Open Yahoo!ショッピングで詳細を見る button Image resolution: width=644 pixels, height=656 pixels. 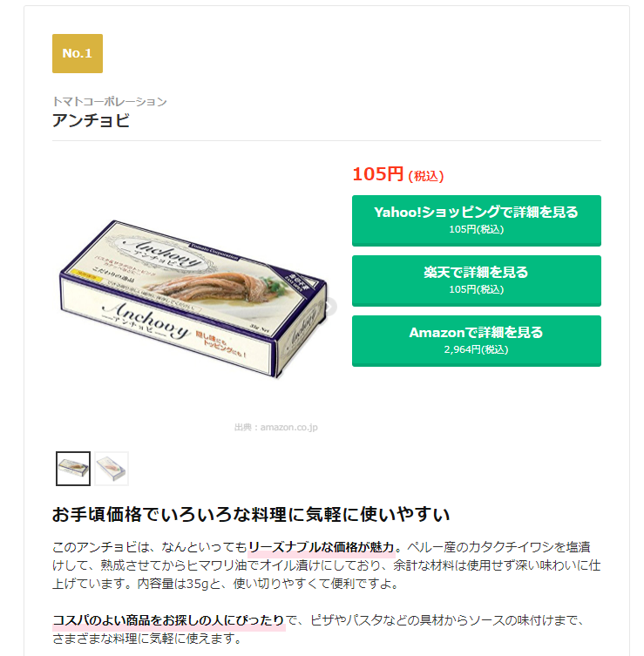[476, 220]
